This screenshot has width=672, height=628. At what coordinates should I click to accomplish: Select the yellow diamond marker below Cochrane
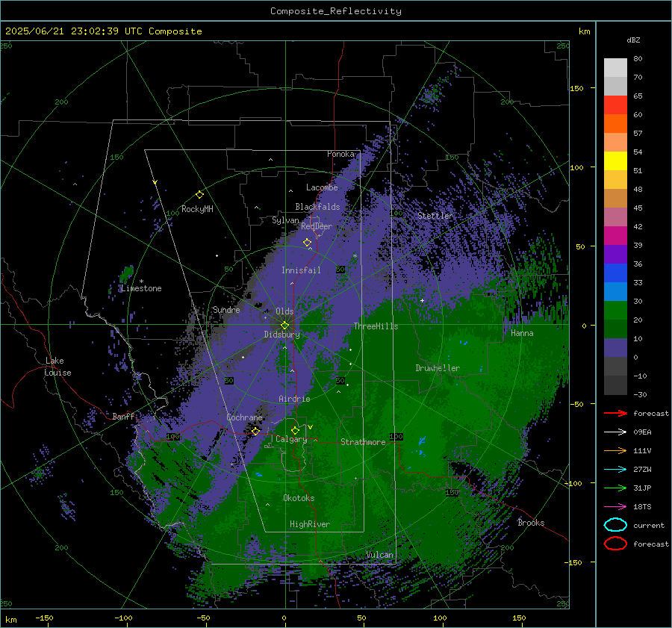(255, 431)
